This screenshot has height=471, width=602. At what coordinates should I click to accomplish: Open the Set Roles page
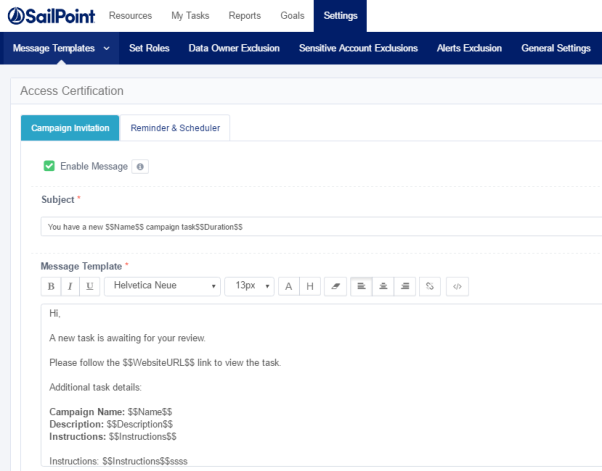coord(150,48)
